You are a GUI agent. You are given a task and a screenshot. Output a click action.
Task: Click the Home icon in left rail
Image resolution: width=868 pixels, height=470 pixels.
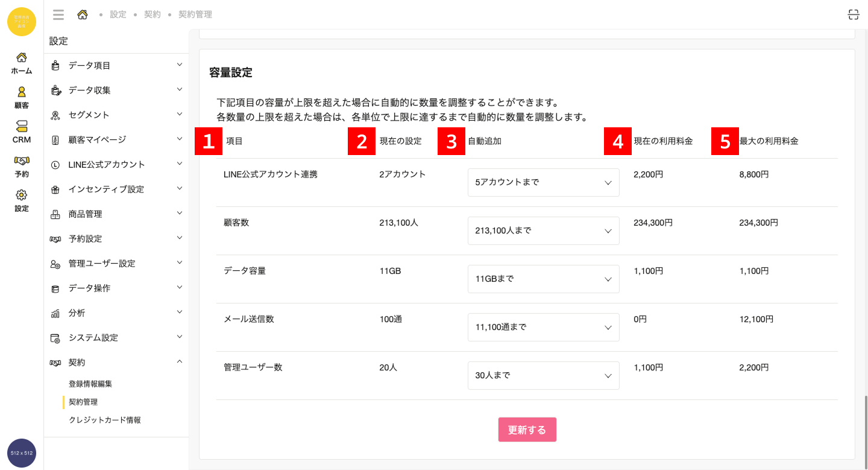click(x=21, y=63)
